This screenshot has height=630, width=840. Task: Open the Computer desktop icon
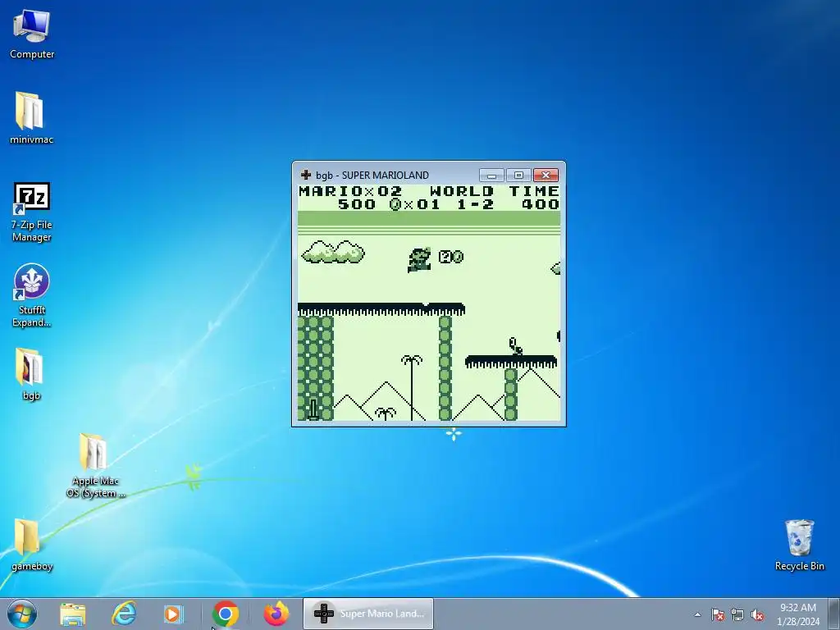point(32,34)
